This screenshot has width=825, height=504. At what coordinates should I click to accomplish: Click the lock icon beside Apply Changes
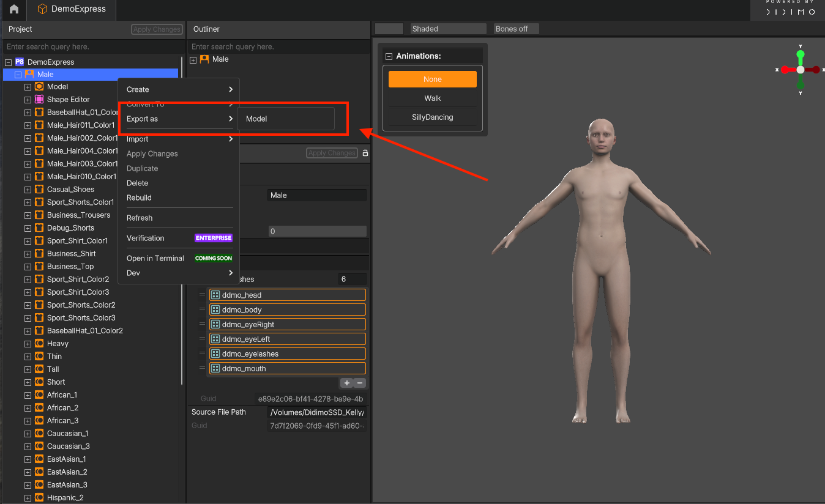coord(365,153)
